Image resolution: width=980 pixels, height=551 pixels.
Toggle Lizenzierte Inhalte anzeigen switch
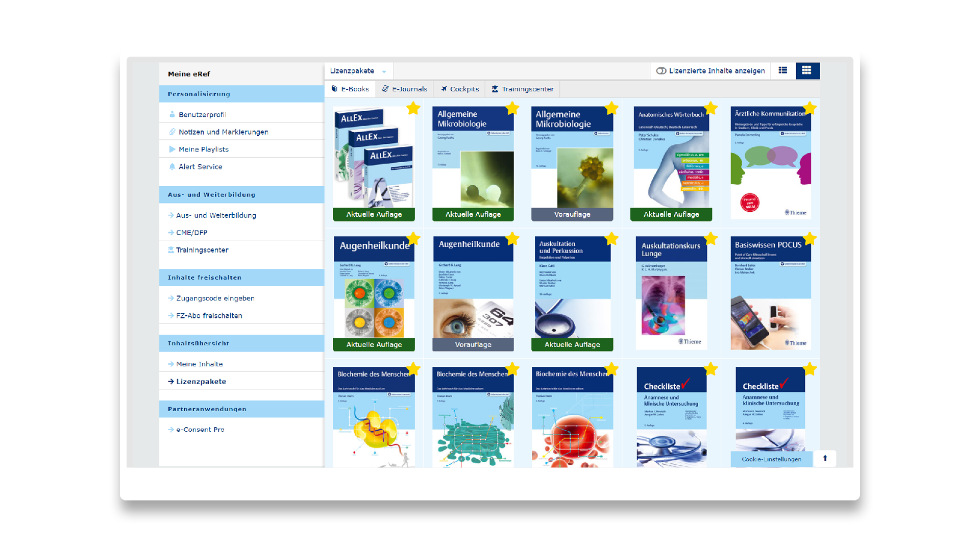coord(661,71)
